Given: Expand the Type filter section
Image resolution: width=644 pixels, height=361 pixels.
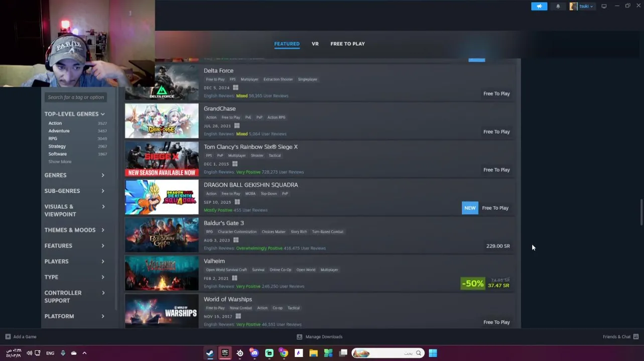Looking at the screenshot, I should point(74,277).
